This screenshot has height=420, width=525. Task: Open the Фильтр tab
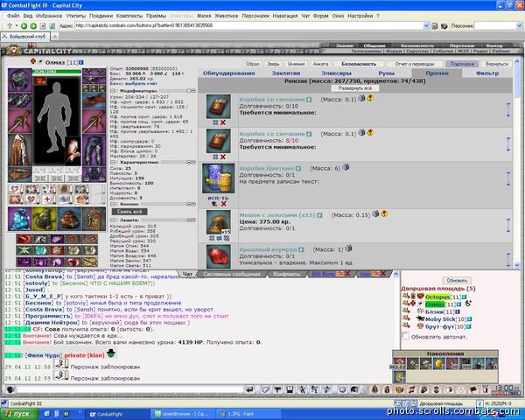point(487,73)
